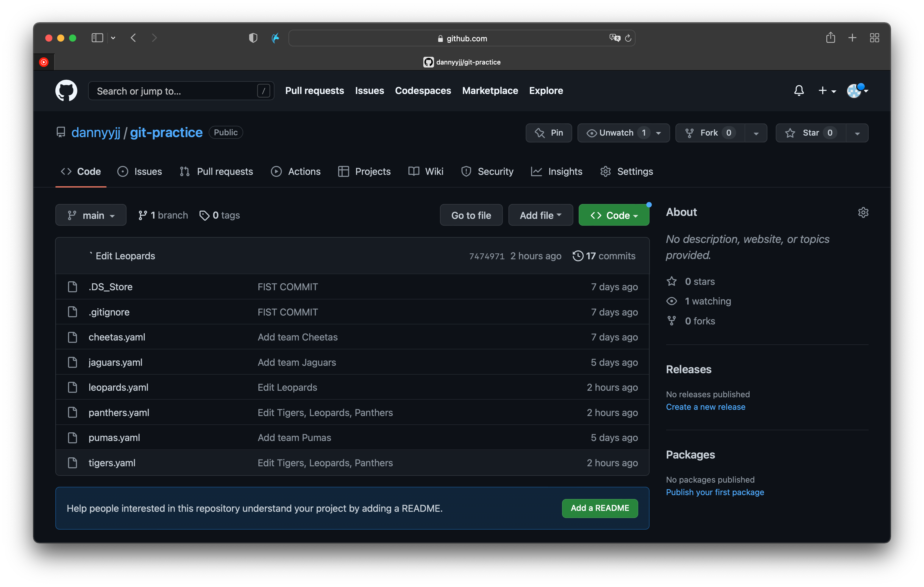Viewport: 924px width, 587px height.
Task: Click the Add a README button
Action: point(599,508)
